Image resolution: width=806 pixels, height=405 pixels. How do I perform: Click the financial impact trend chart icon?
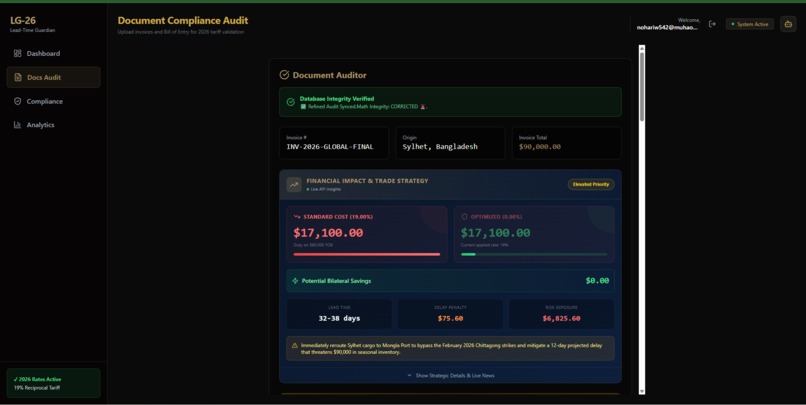294,185
